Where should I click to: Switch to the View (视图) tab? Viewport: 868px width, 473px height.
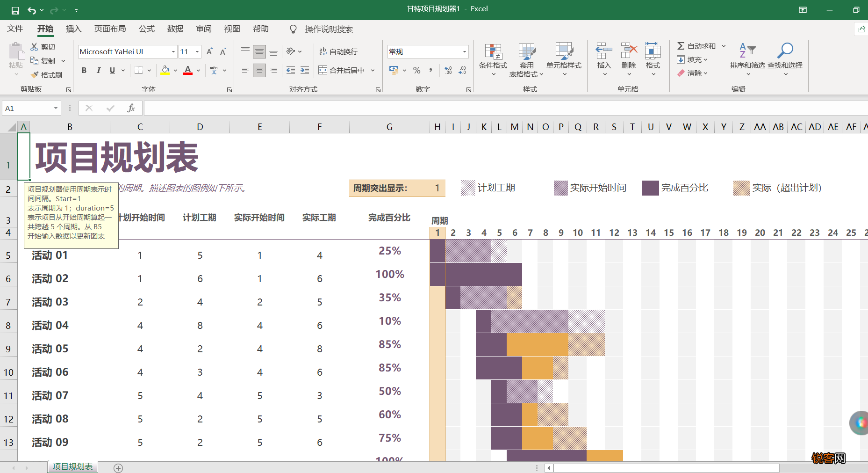tap(232, 29)
